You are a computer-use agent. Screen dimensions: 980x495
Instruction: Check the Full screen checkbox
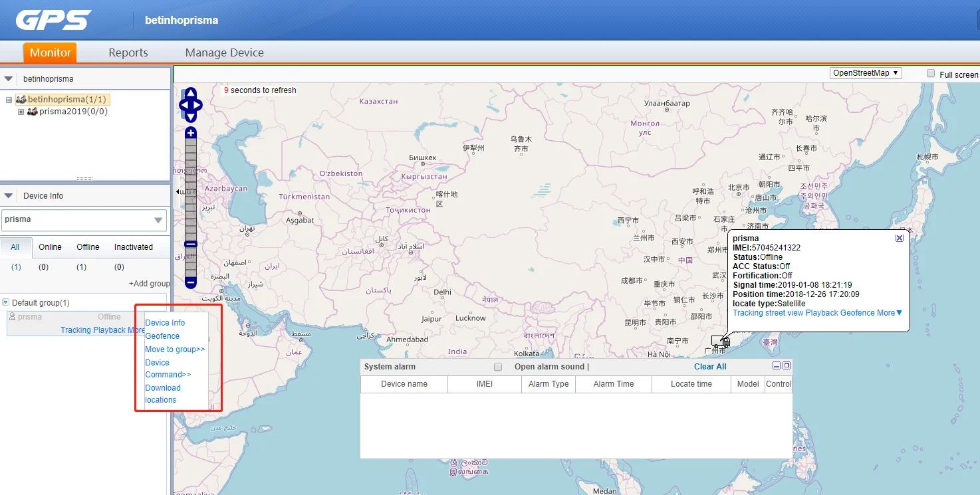[x=931, y=73]
